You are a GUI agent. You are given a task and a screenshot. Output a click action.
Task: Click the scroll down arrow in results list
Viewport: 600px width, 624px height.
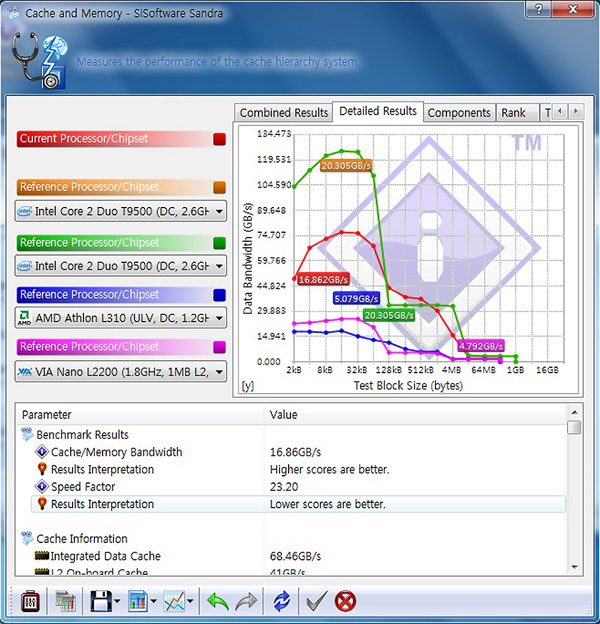574,567
